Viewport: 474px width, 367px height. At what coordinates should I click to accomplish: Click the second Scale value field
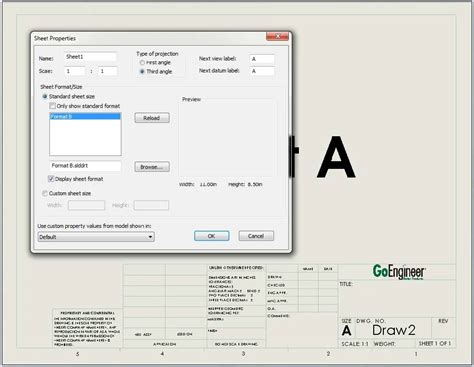tap(108, 71)
